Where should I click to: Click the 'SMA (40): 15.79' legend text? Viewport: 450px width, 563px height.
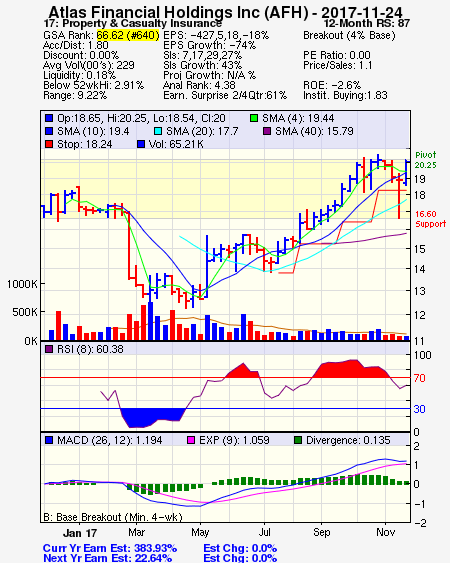[314, 131]
